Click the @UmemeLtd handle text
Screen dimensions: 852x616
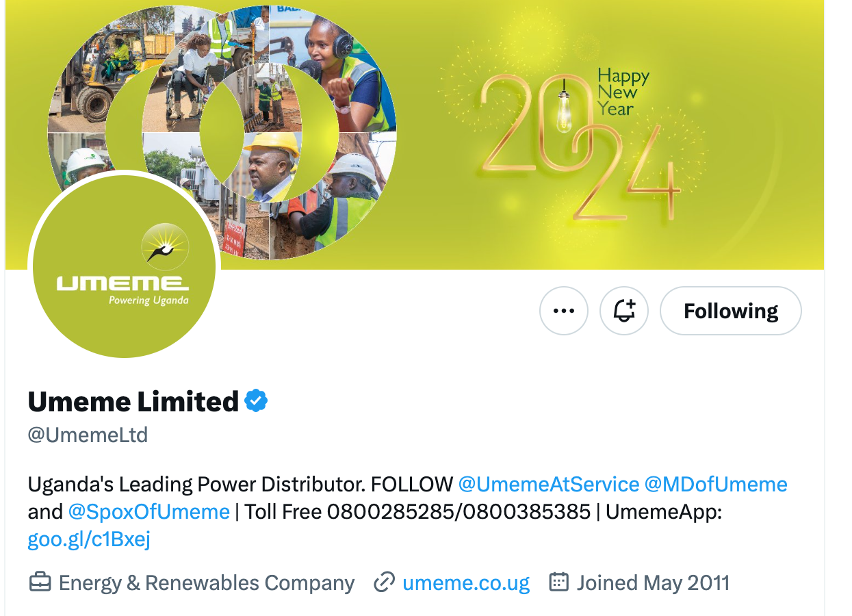88,435
